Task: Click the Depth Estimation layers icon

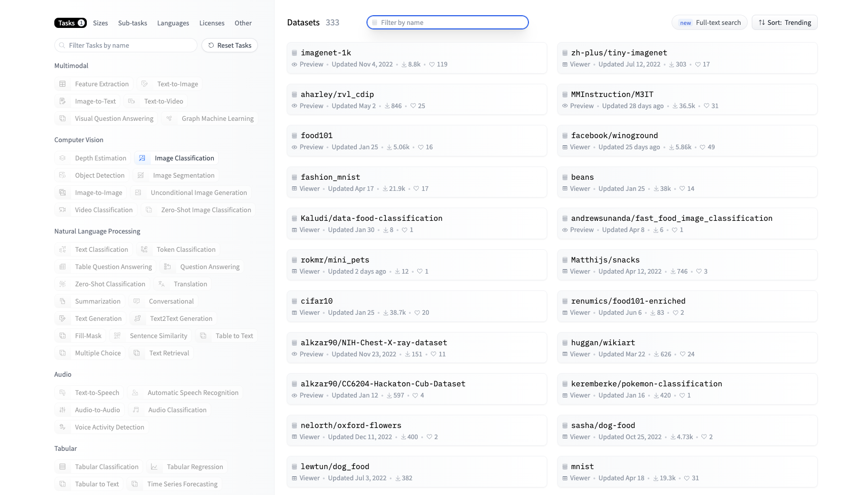Action: pyautogui.click(x=62, y=158)
